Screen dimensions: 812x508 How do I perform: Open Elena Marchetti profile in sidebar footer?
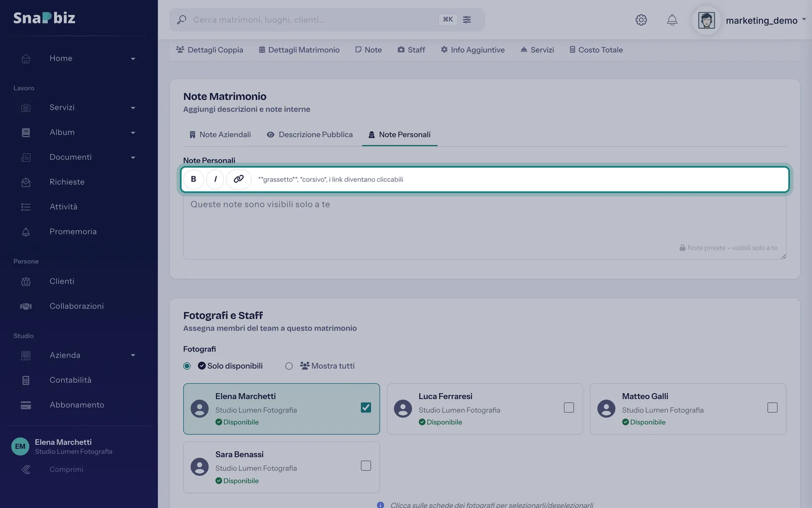[x=62, y=447]
